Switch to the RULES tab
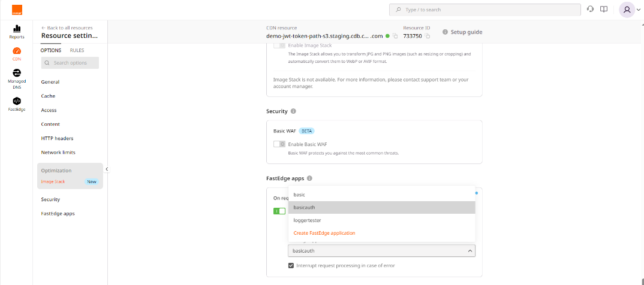This screenshot has width=644, height=285. pyautogui.click(x=77, y=50)
